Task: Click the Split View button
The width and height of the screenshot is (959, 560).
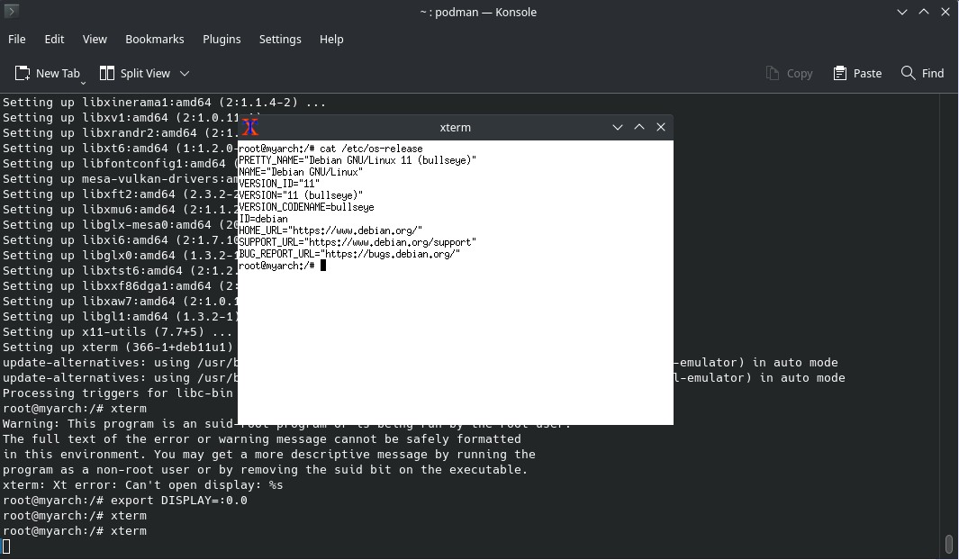Action: pyautogui.click(x=134, y=73)
